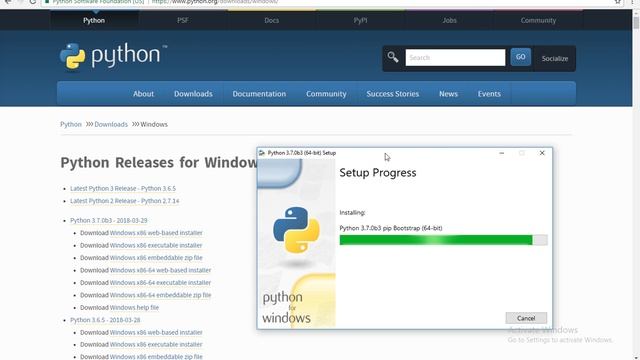Open the Jobs top tab
Image resolution: width=640 pixels, height=360 pixels.
click(x=449, y=20)
